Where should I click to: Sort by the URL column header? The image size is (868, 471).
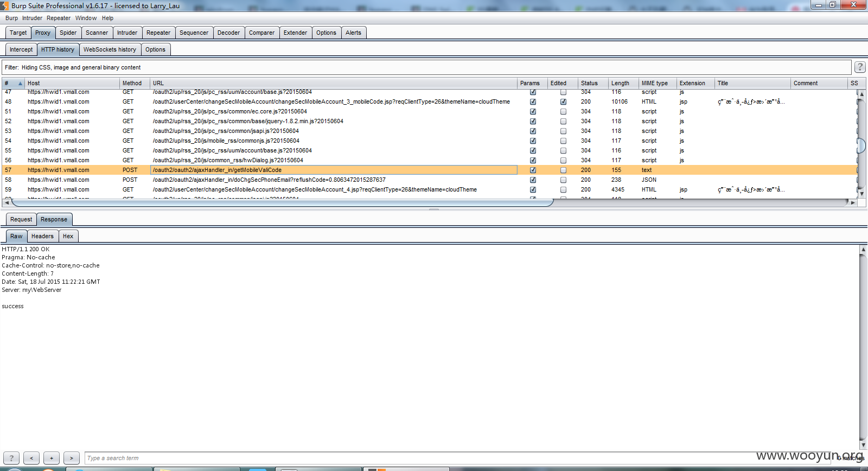tap(333, 83)
